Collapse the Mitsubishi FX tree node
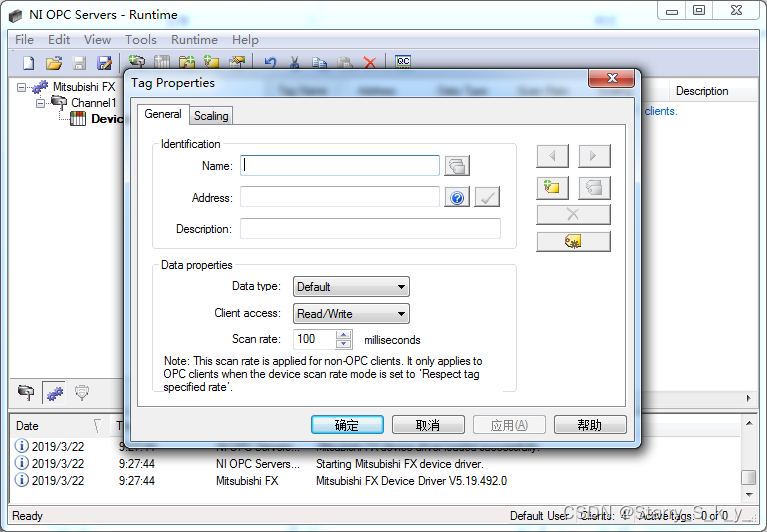767x532 pixels. point(21,88)
